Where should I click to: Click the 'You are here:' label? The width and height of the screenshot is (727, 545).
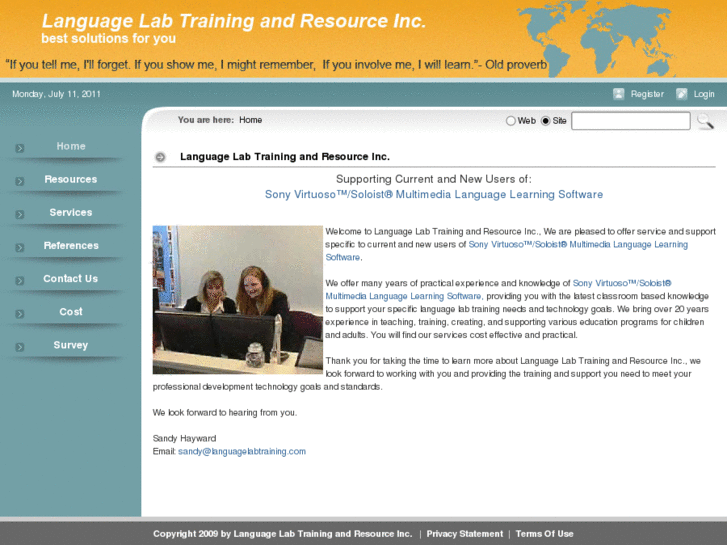[x=206, y=120]
